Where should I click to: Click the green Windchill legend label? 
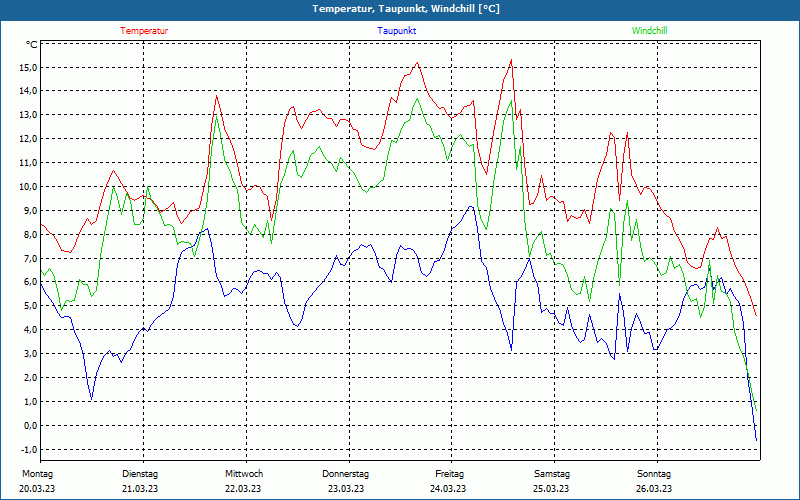pos(649,31)
